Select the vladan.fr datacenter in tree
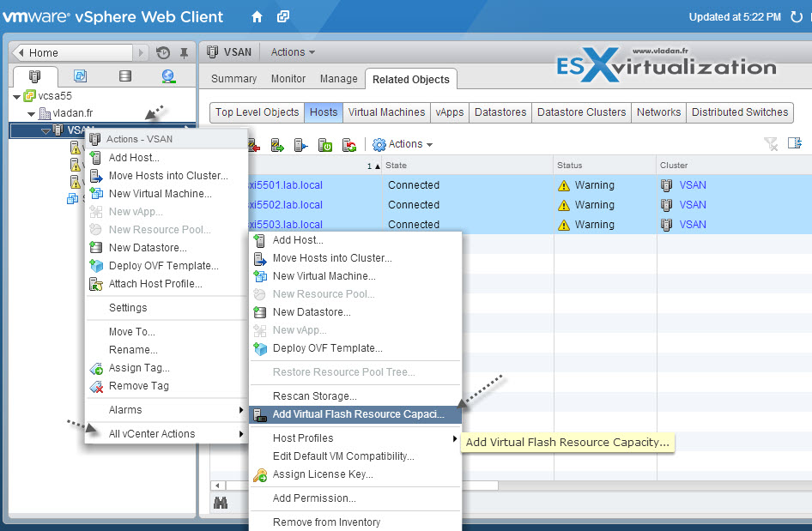The height and width of the screenshot is (531, 812). 72,113
